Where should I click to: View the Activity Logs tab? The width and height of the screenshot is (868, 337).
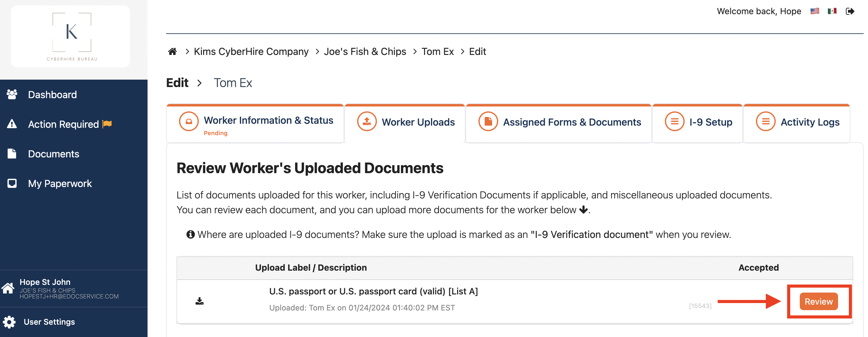(x=797, y=124)
